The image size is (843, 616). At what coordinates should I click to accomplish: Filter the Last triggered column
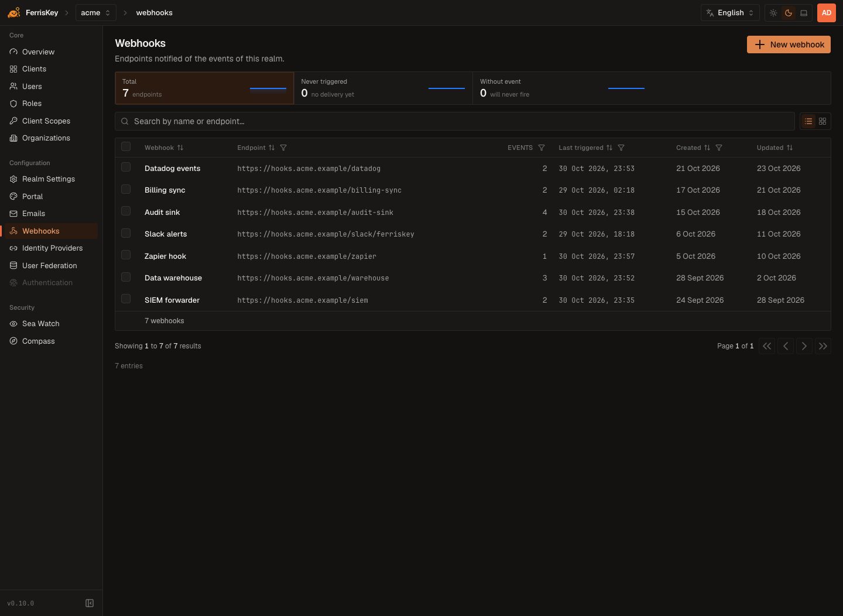[x=621, y=148]
